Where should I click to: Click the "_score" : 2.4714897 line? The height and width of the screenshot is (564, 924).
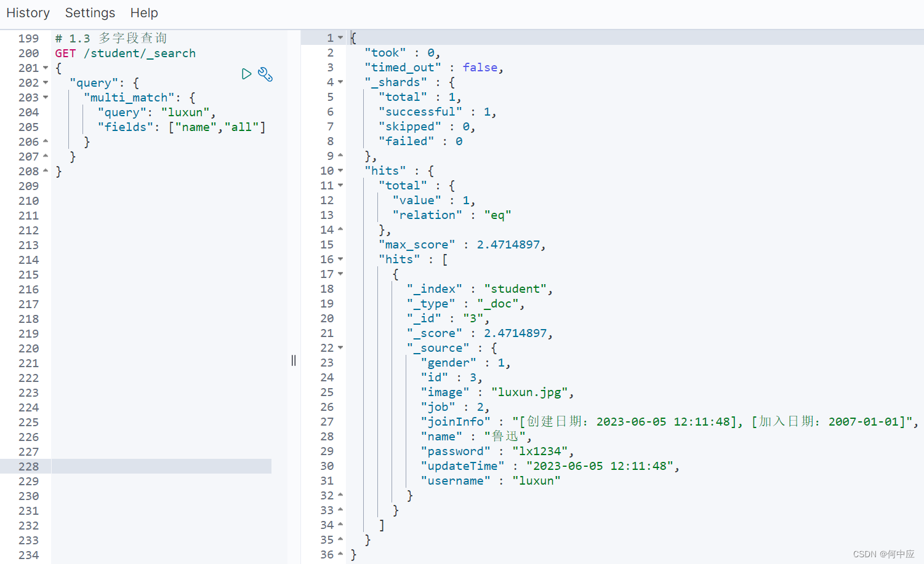pos(480,333)
